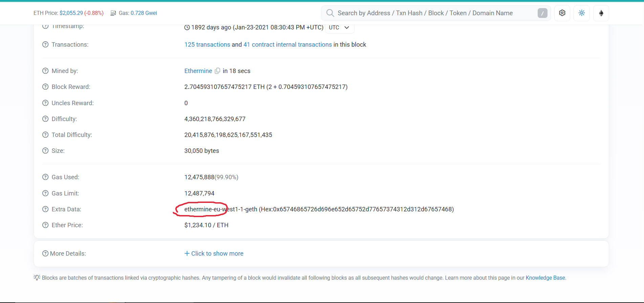Open the Ethereum network diamond icon menu

pyautogui.click(x=601, y=13)
